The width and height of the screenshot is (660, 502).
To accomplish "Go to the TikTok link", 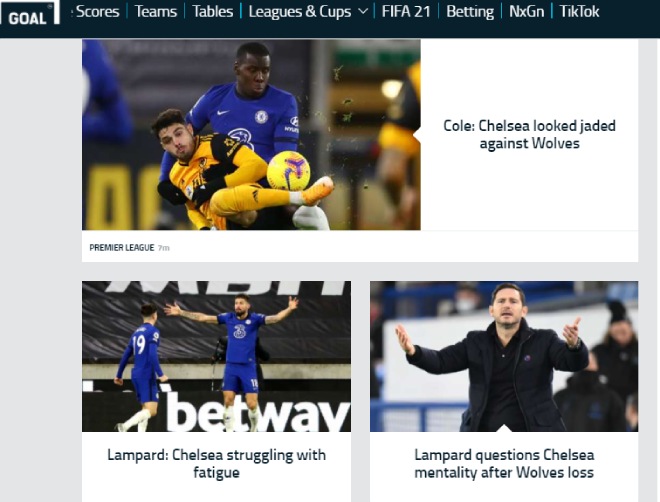I will 579,11.
